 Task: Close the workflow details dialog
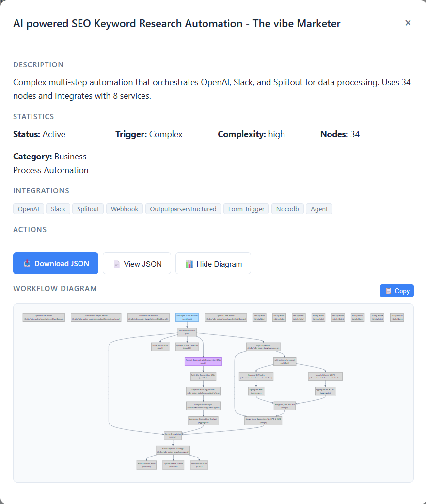[408, 23]
